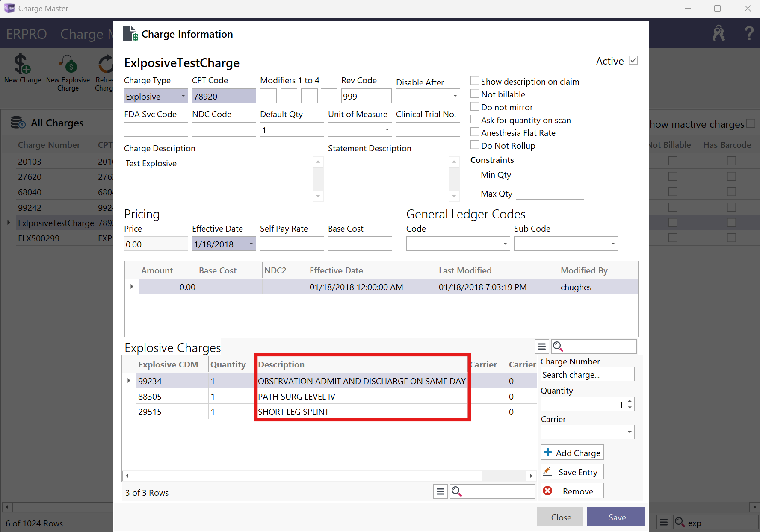Open the Sub Code dropdown
This screenshot has width=760, height=532.
(613, 244)
